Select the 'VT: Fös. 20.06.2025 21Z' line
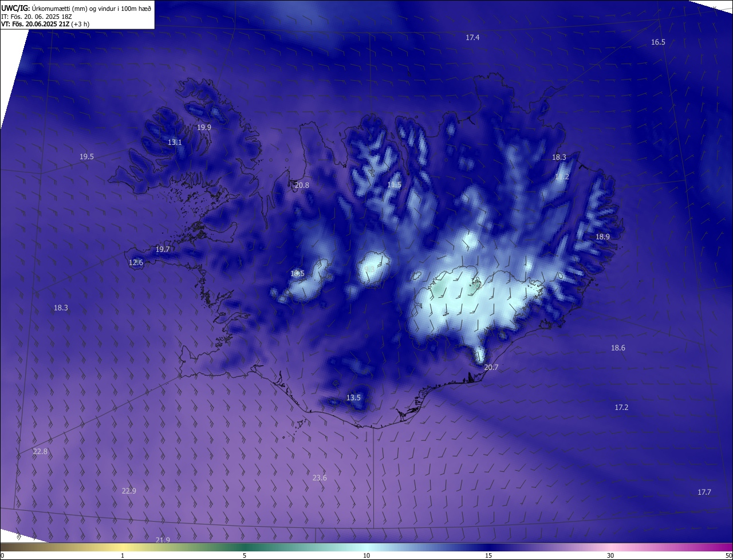Image resolution: width=733 pixels, height=560 pixels. [36, 24]
